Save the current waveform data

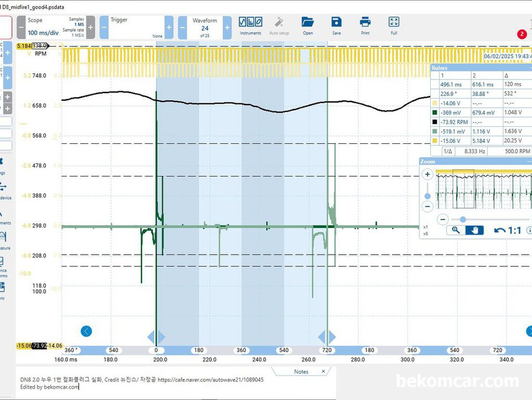point(336,26)
